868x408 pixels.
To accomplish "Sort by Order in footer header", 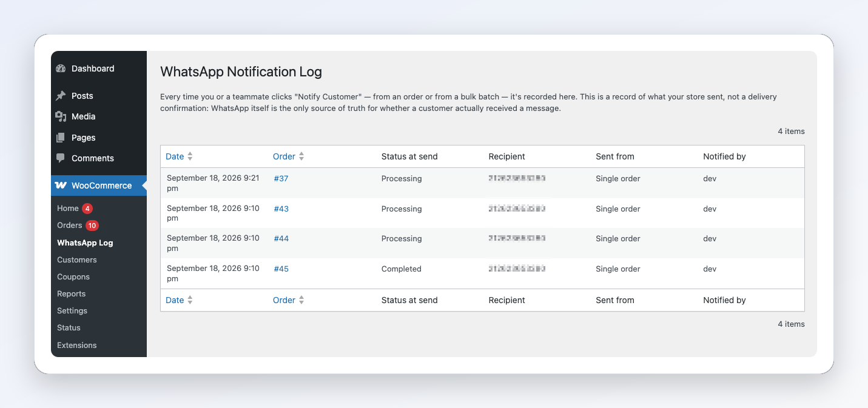I will [284, 300].
